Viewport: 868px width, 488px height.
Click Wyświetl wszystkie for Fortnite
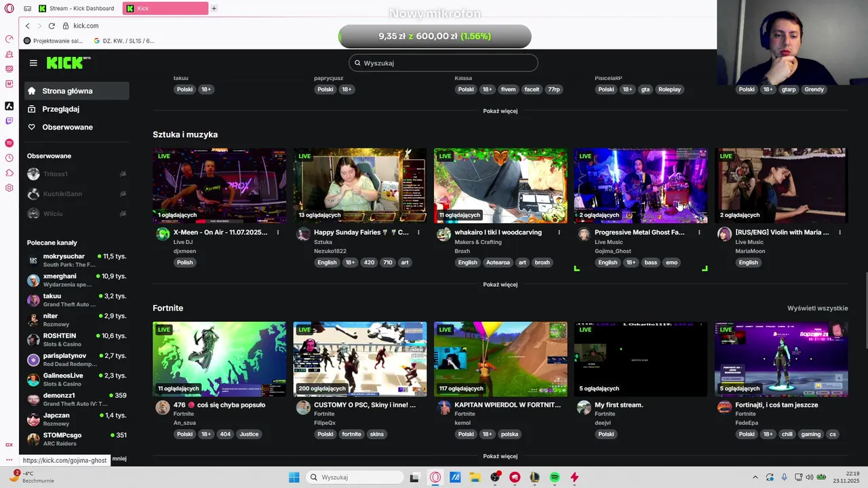817,308
